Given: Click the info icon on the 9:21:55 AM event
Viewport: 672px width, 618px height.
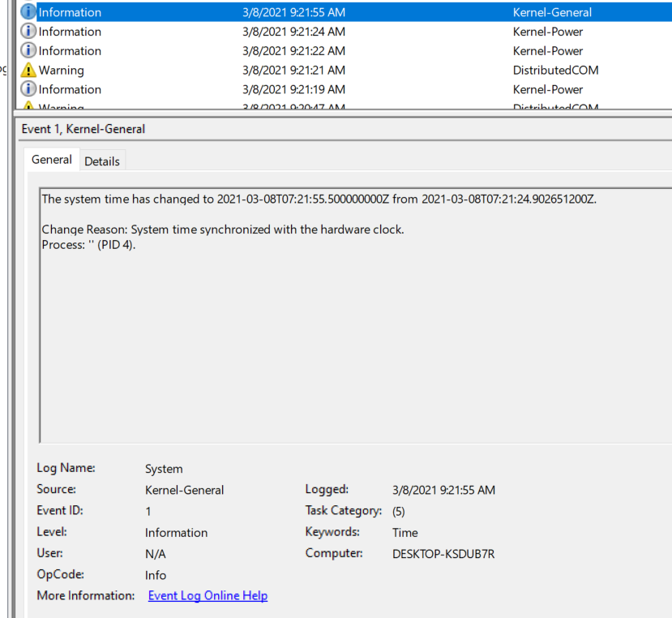Looking at the screenshot, I should coord(28,12).
